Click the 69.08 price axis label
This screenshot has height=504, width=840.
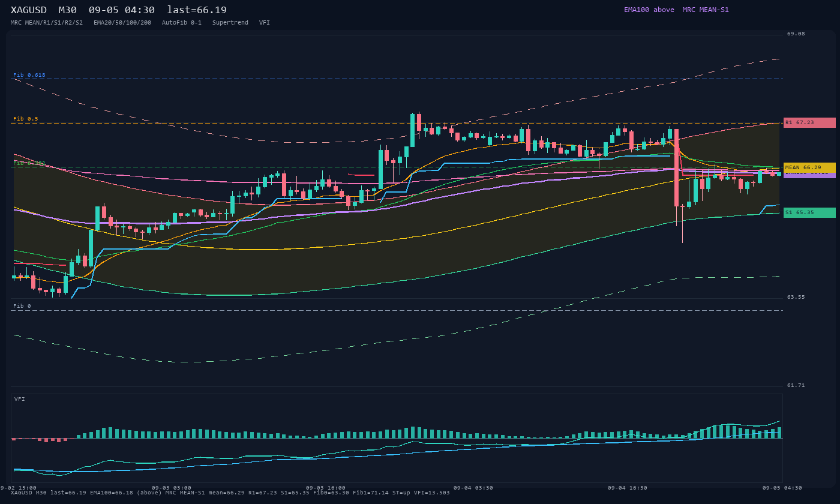point(796,34)
